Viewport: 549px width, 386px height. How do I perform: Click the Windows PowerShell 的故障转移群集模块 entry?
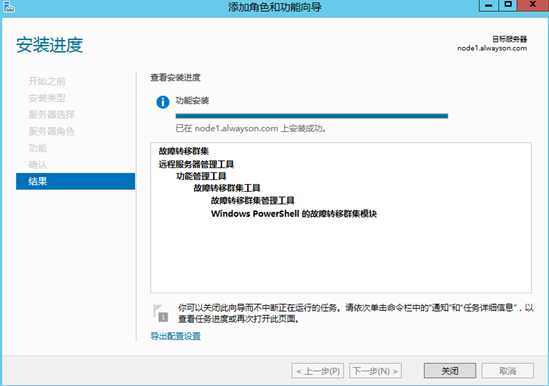pyautogui.click(x=294, y=214)
